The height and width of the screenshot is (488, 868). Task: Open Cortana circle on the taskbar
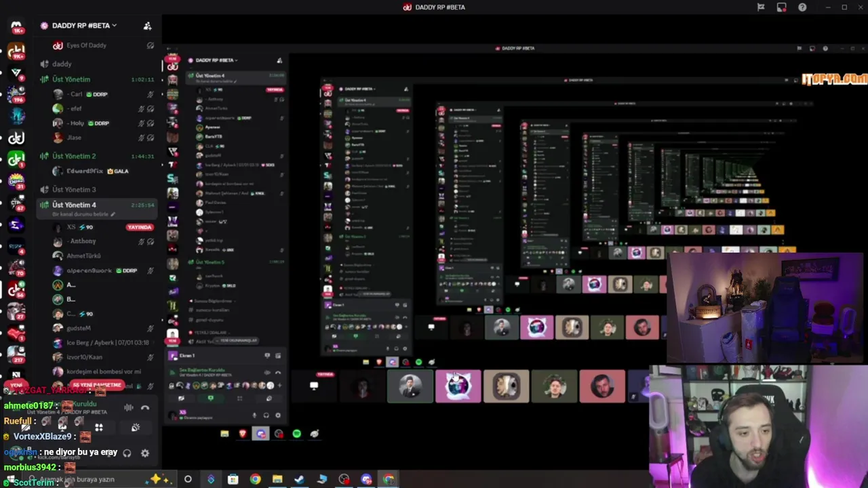[x=188, y=479]
